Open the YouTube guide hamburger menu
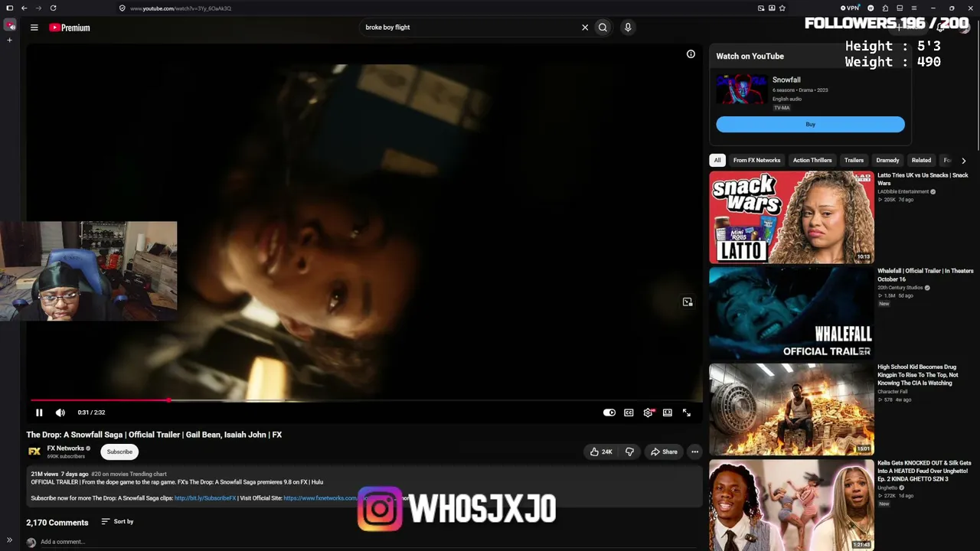The height and width of the screenshot is (551, 980). (x=34, y=28)
